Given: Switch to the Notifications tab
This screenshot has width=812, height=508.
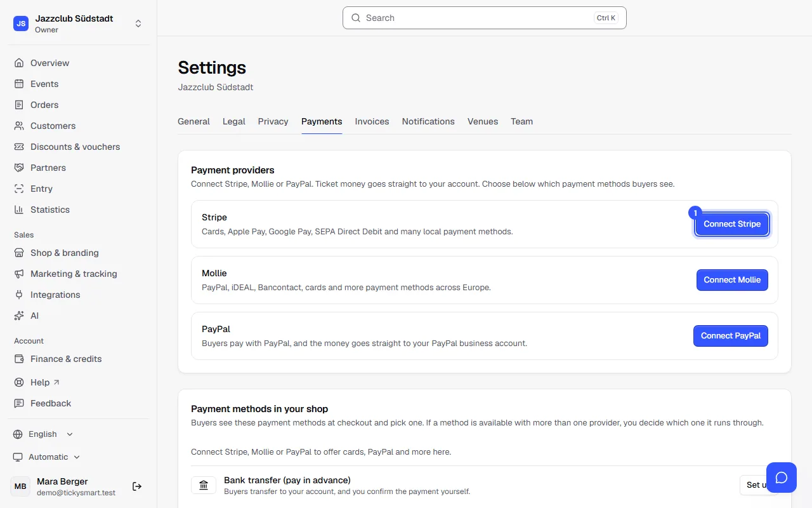Looking at the screenshot, I should pos(428,121).
